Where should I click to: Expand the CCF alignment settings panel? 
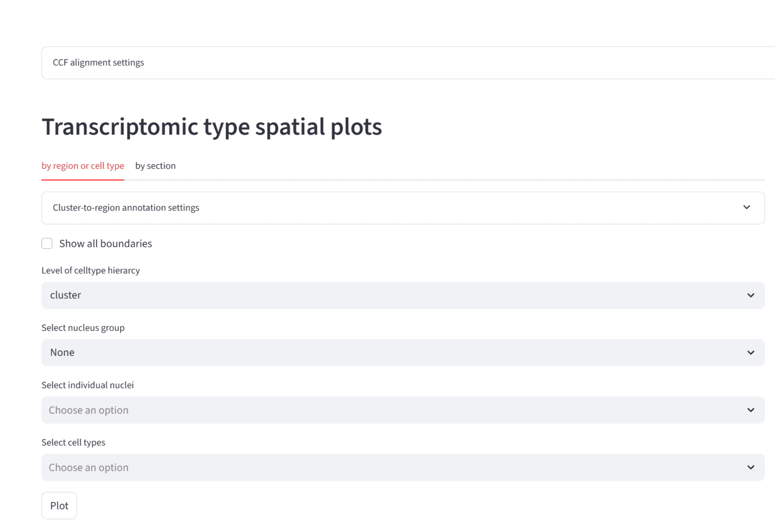[98, 62]
